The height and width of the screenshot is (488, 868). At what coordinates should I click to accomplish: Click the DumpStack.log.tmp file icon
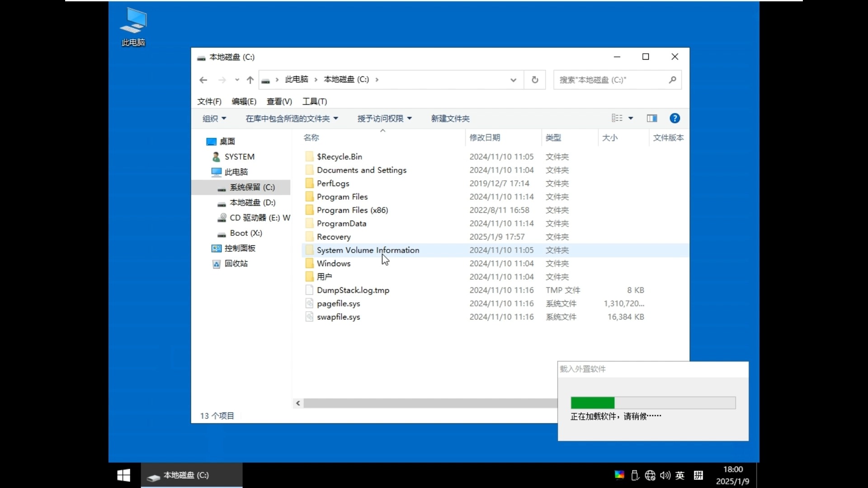click(310, 290)
